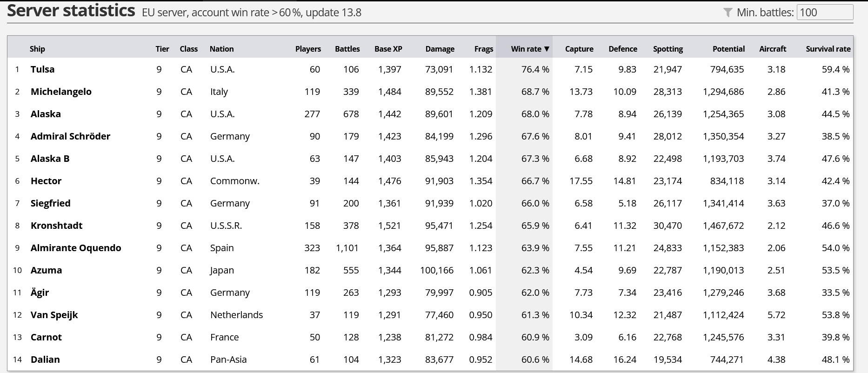Select Michelangelo damage value 89,552
The height and width of the screenshot is (373, 868).
click(x=439, y=92)
